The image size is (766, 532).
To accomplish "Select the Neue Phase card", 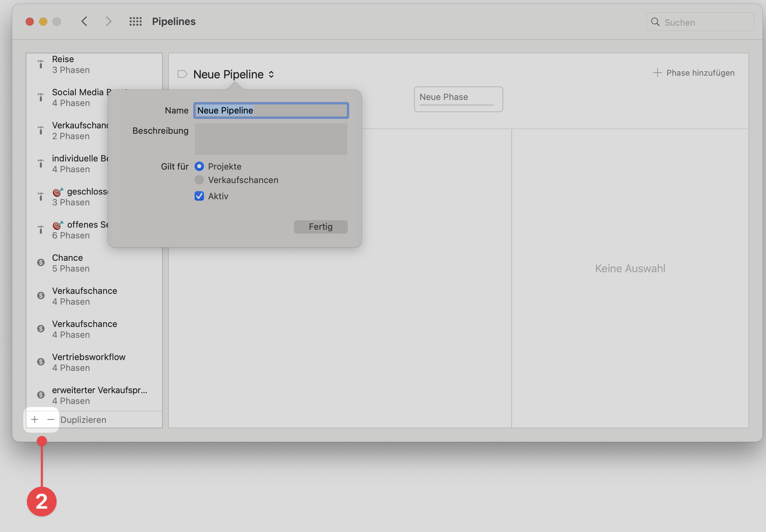I will click(458, 99).
